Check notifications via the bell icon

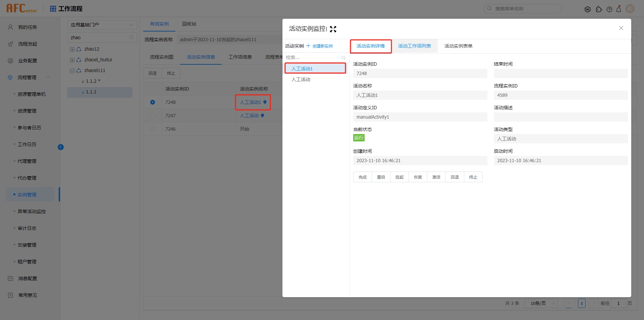point(619,9)
